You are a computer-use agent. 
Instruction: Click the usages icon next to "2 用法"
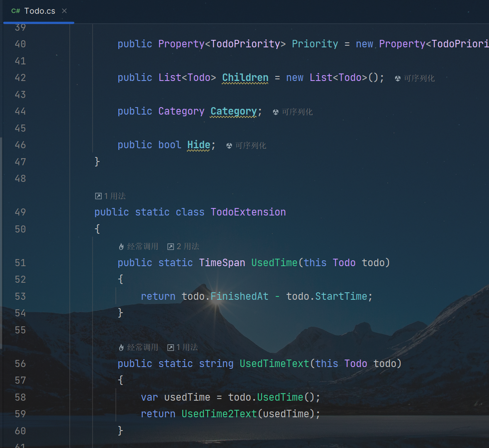[171, 247]
